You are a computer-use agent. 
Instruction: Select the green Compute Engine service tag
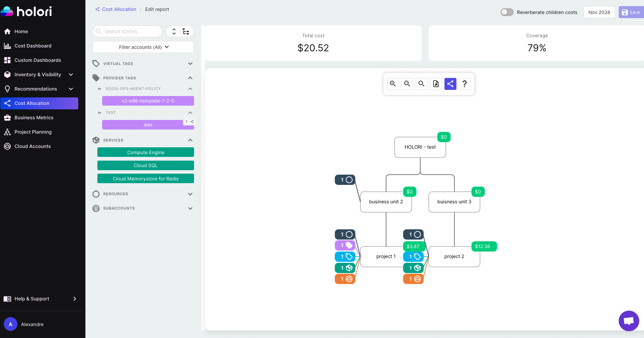(146, 152)
